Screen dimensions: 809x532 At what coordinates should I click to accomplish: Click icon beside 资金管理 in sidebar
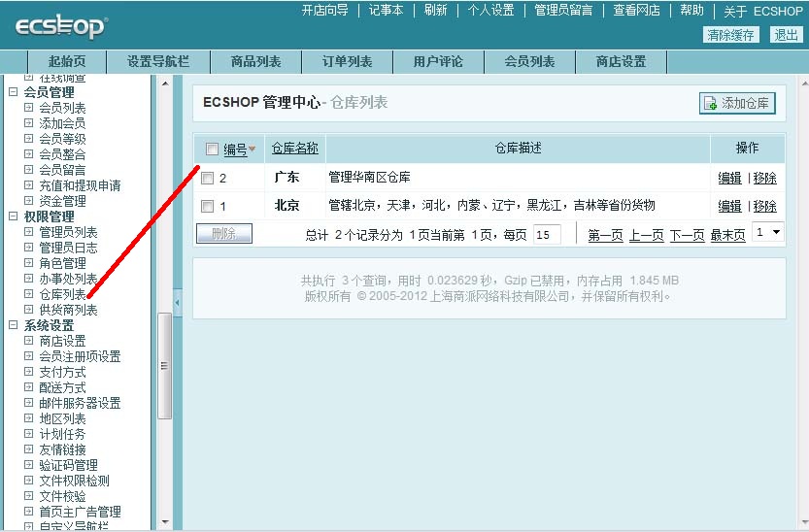tap(29, 200)
